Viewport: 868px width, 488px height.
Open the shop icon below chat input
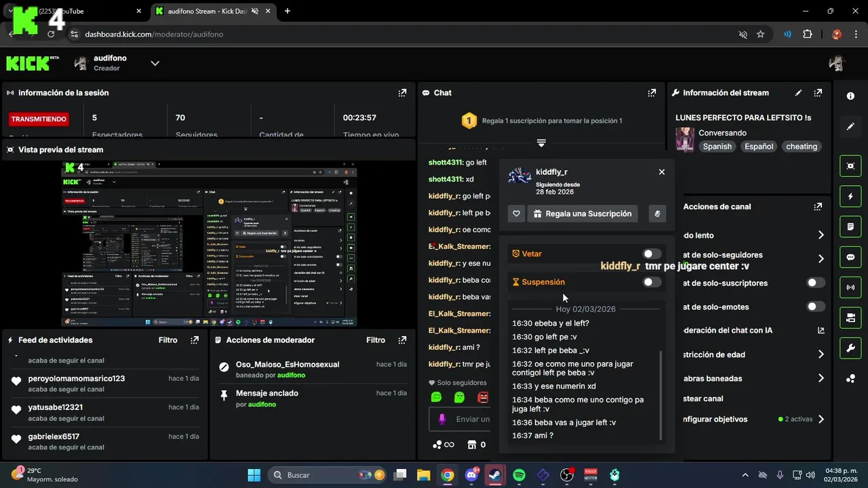tap(472, 445)
